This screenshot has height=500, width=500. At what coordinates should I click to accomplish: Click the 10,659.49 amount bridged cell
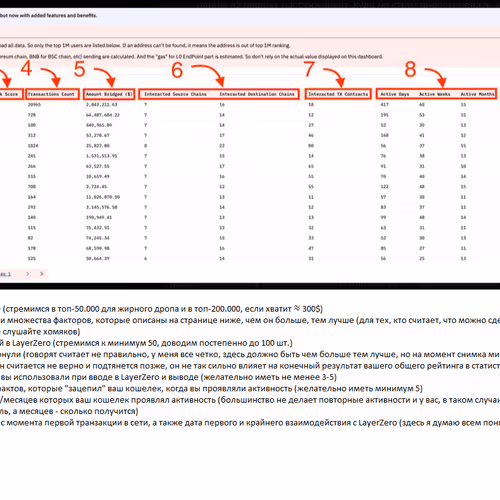click(98, 176)
